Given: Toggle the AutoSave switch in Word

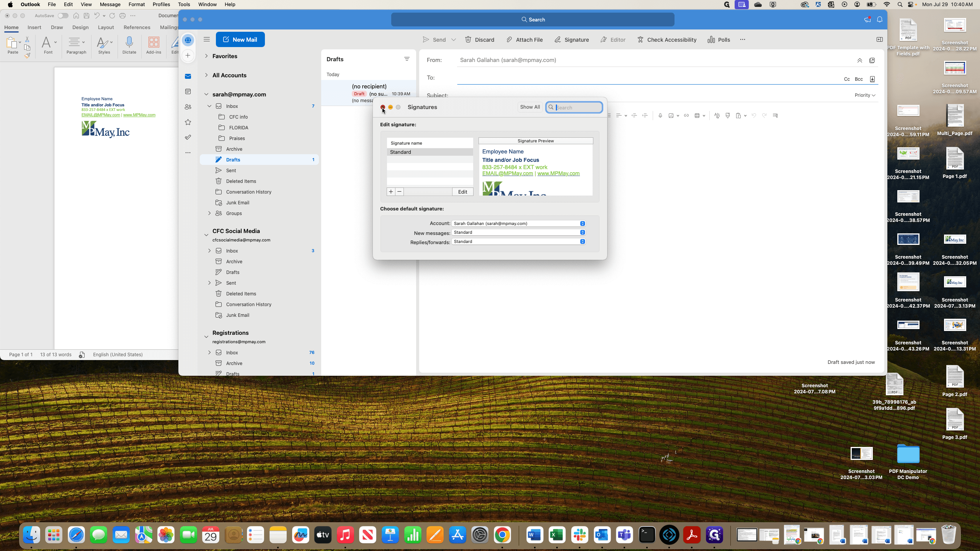Looking at the screenshot, I should [63, 16].
